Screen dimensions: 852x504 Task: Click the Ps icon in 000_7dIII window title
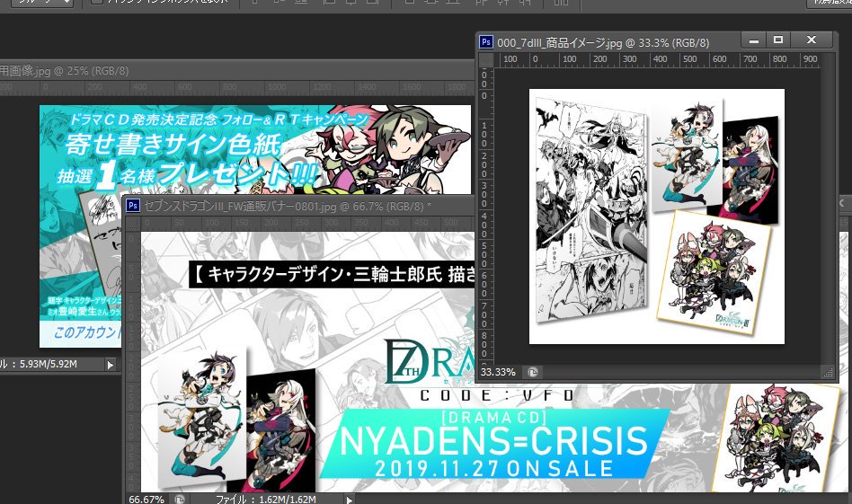click(486, 42)
